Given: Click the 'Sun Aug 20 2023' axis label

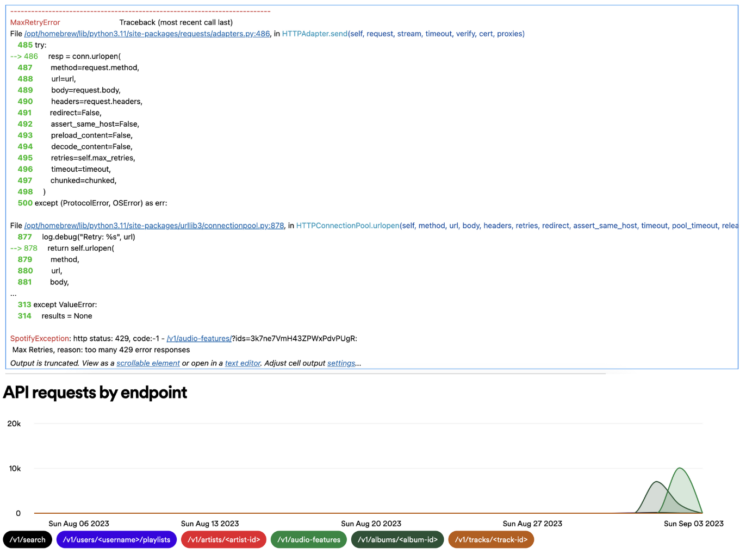Looking at the screenshot, I should coord(371,524).
